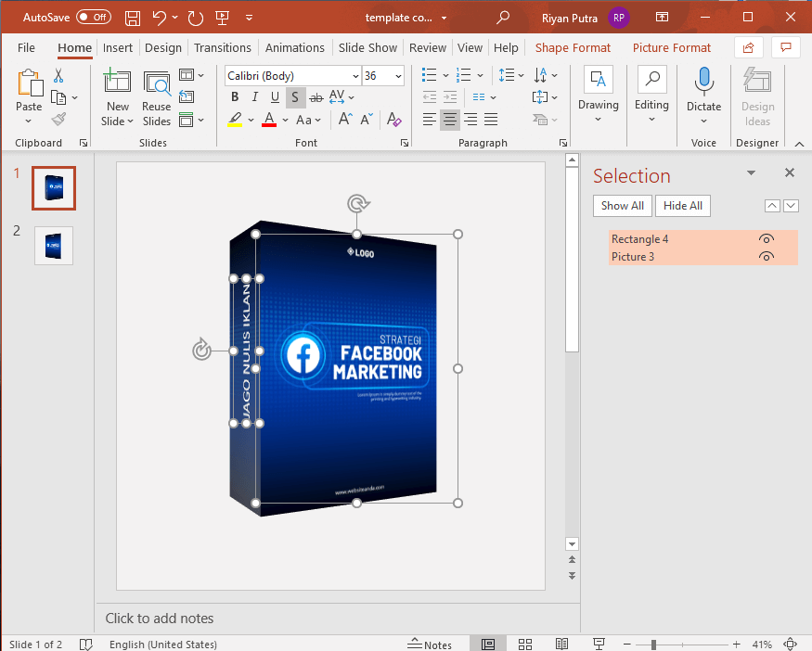Image resolution: width=812 pixels, height=651 pixels.
Task: Apply underline formatting
Action: (275, 96)
